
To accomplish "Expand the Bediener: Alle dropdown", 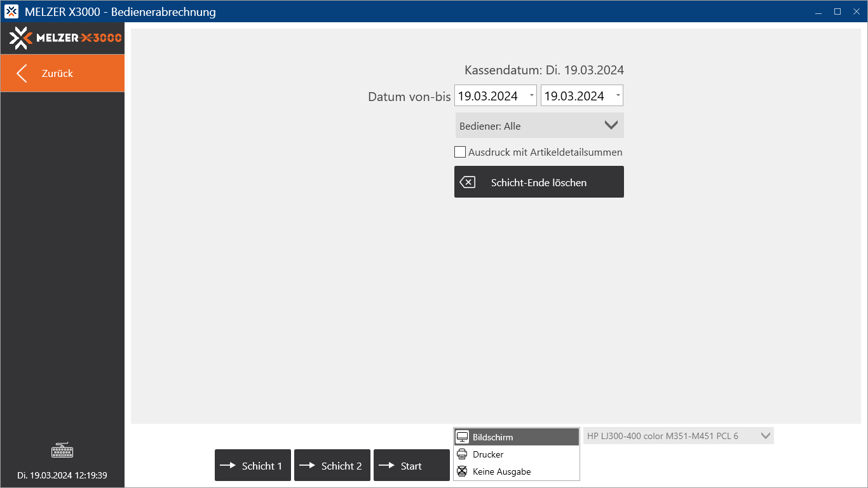I will (611, 125).
